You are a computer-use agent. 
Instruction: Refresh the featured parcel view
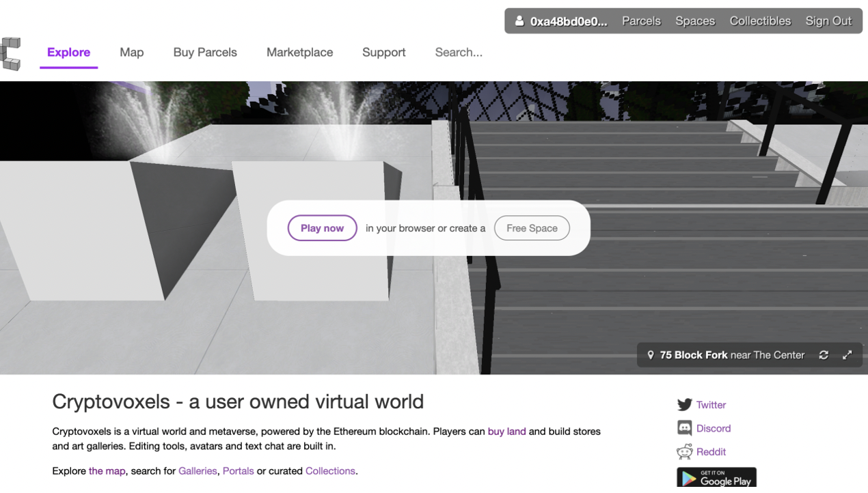click(824, 355)
